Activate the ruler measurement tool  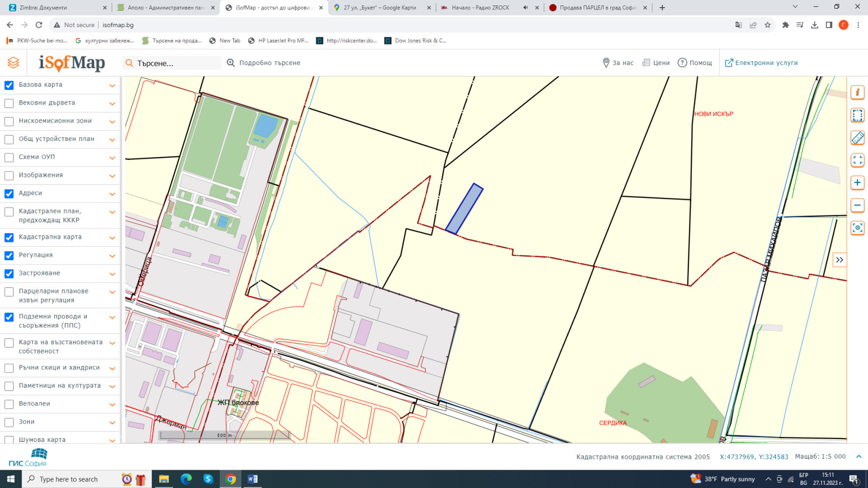[x=857, y=138]
